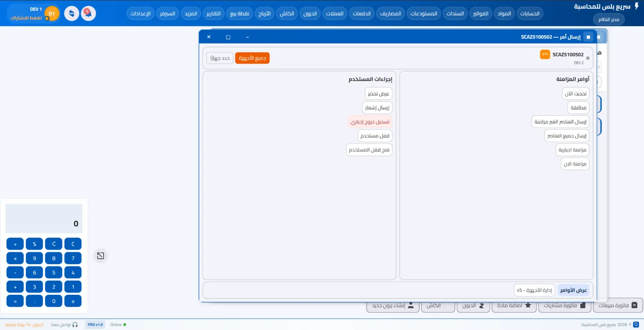Click the calculator minus key
The image size is (644, 330).
pyautogui.click(x=15, y=272)
